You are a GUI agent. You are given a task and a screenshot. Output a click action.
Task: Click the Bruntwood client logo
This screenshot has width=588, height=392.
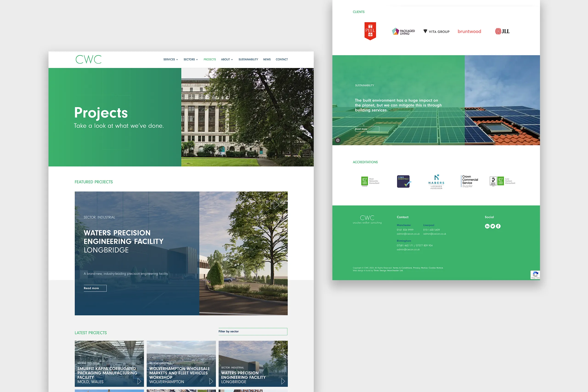(469, 31)
